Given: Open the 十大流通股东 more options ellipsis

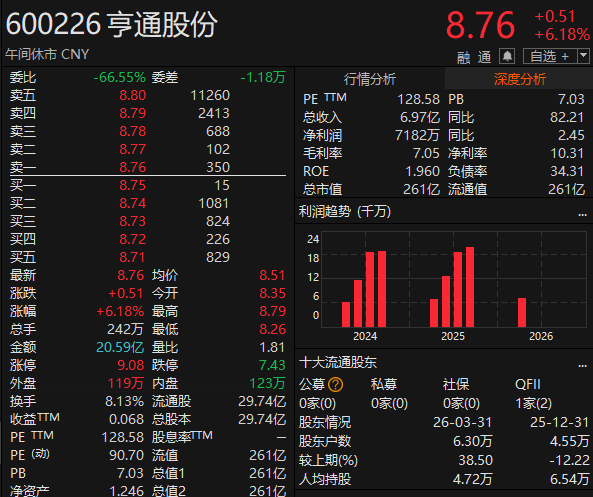Looking at the screenshot, I should click(582, 365).
